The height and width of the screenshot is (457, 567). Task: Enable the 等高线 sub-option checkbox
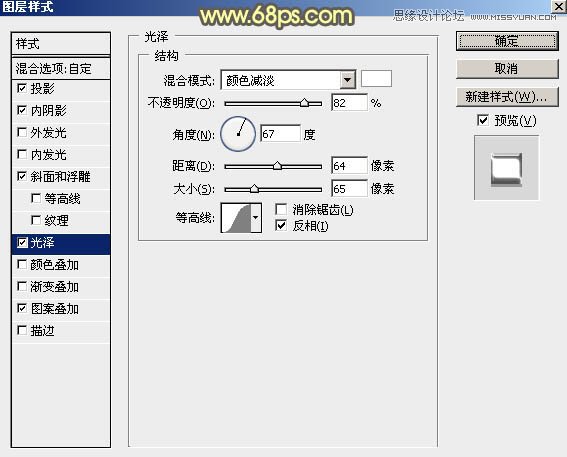coord(36,198)
